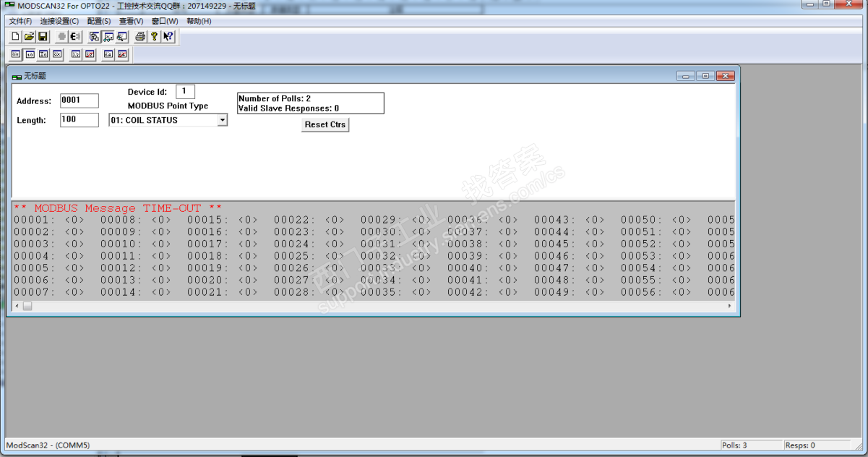Open the 查看(V) menu
Screen dimensions: 868x457
(131, 21)
